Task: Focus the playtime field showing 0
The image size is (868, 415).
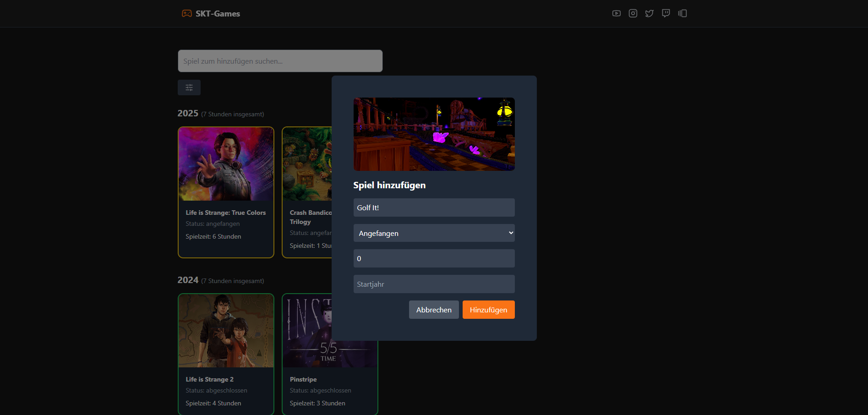Action: (x=434, y=258)
